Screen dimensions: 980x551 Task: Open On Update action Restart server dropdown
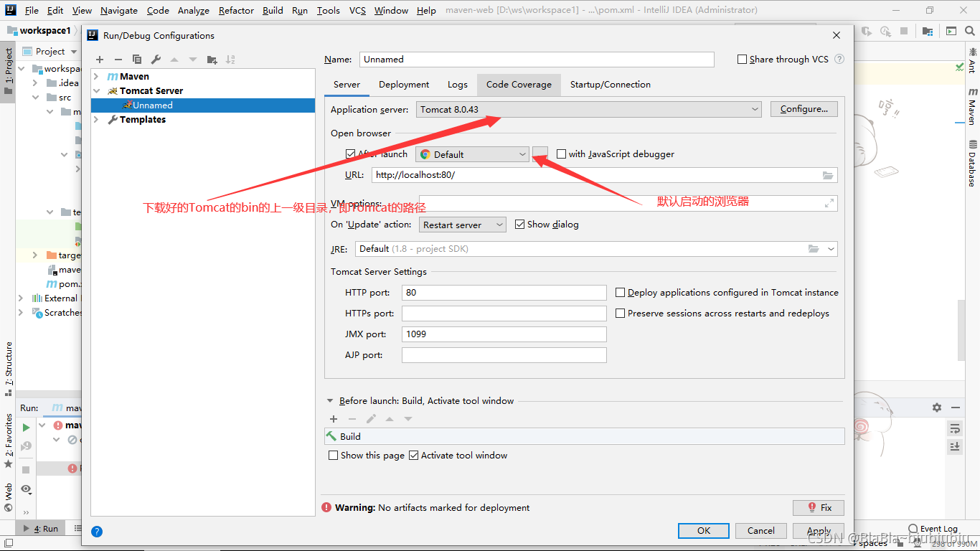pyautogui.click(x=463, y=225)
